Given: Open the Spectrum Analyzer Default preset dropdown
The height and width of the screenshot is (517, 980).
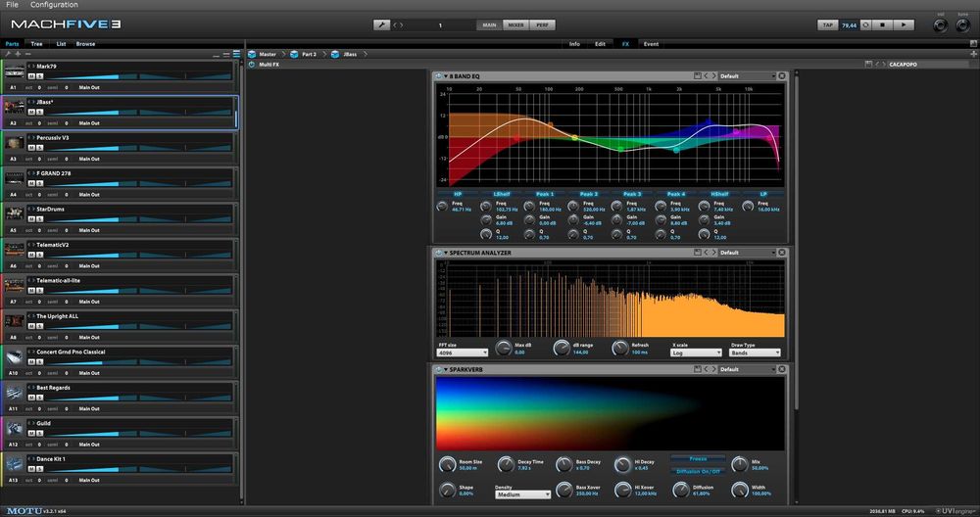Looking at the screenshot, I should (x=746, y=253).
